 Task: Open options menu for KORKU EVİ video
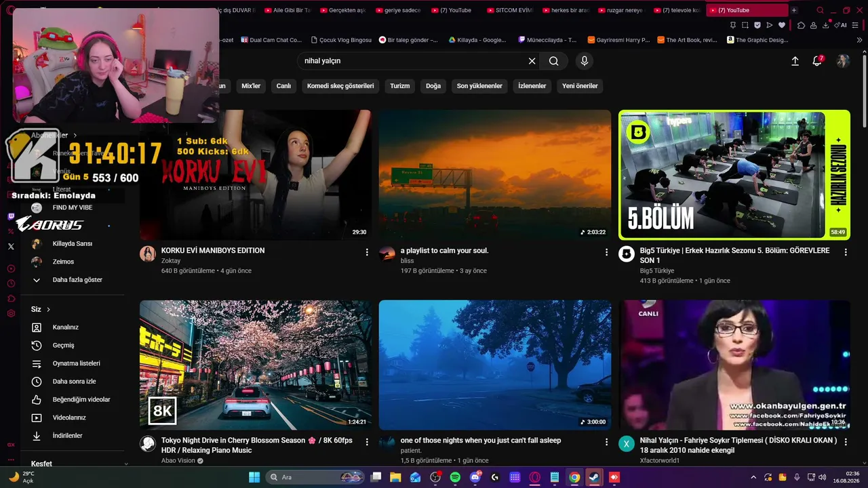point(367,252)
